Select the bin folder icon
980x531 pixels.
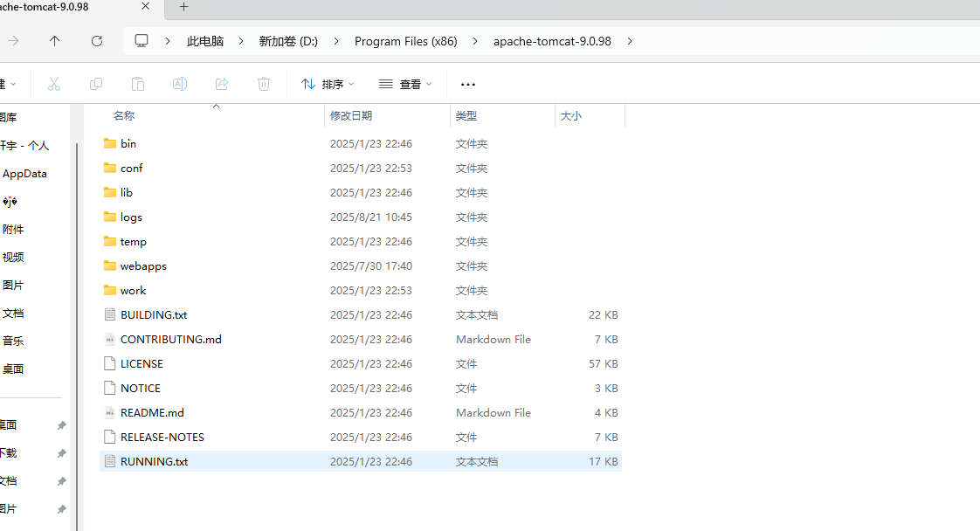[x=110, y=144]
